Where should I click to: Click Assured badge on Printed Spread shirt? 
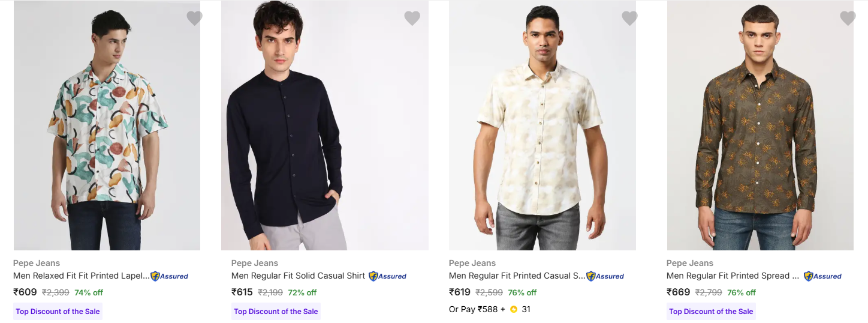pos(822,276)
